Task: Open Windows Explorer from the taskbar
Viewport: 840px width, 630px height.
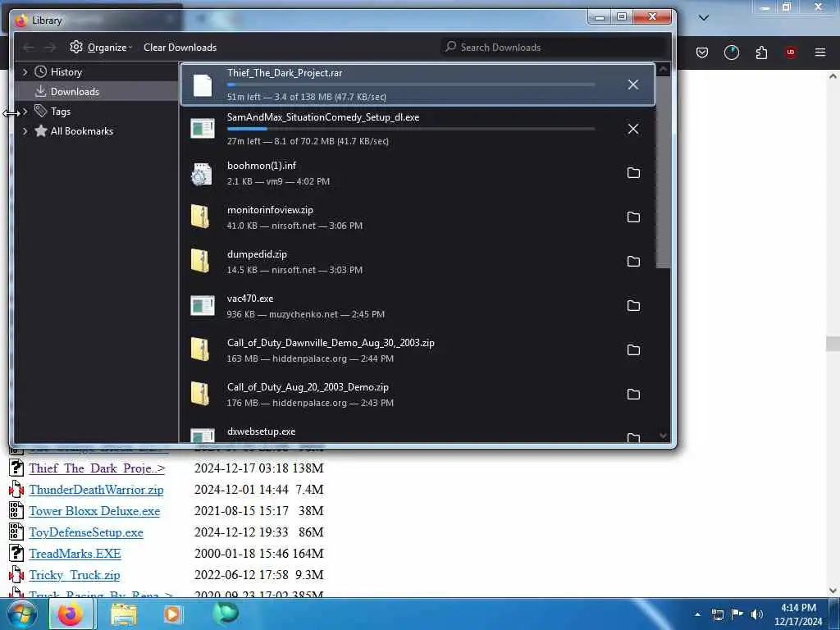Action: (124, 614)
